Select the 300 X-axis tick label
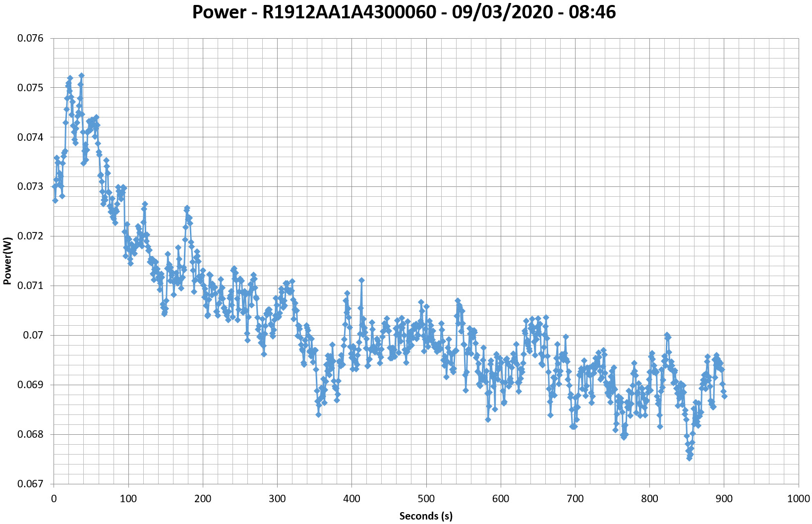 click(277, 499)
